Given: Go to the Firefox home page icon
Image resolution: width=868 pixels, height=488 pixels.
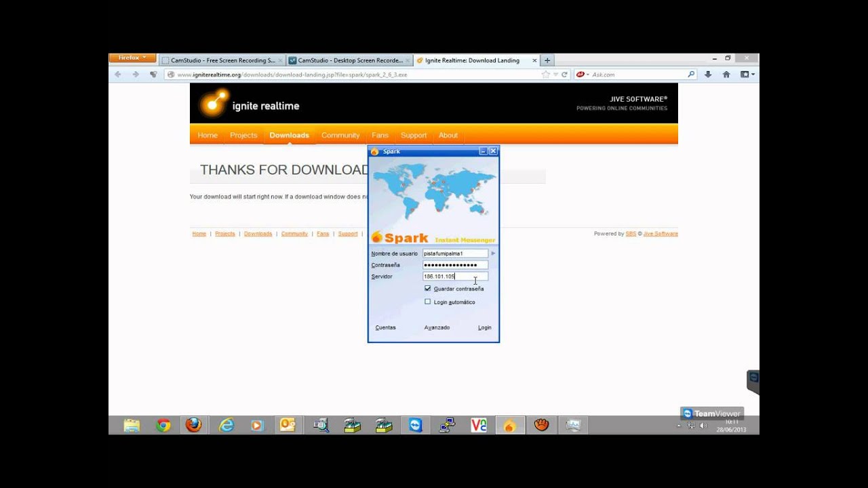Looking at the screenshot, I should [x=726, y=75].
